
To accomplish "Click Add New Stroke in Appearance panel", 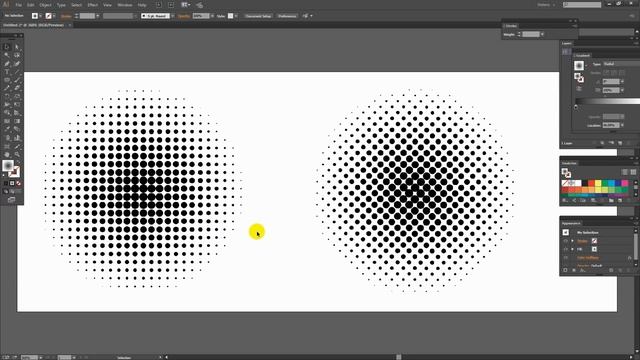I will point(565,270).
